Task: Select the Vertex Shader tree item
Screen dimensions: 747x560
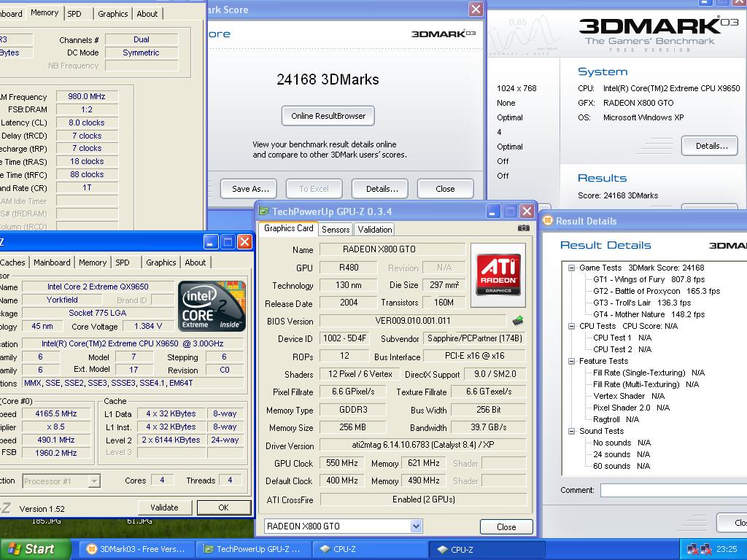Action: point(629,396)
